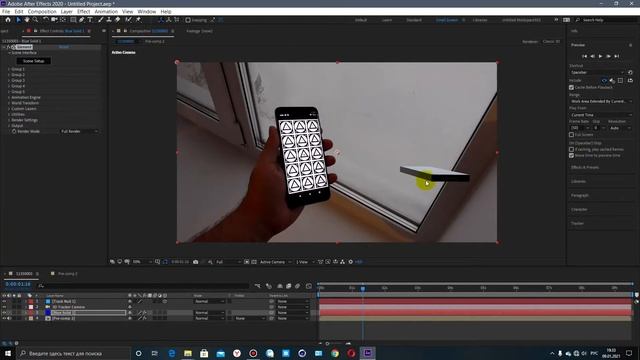Screen dimensions: 640x360
Task: Hide the 3D Tracker Camera layer
Action: coord(4,307)
